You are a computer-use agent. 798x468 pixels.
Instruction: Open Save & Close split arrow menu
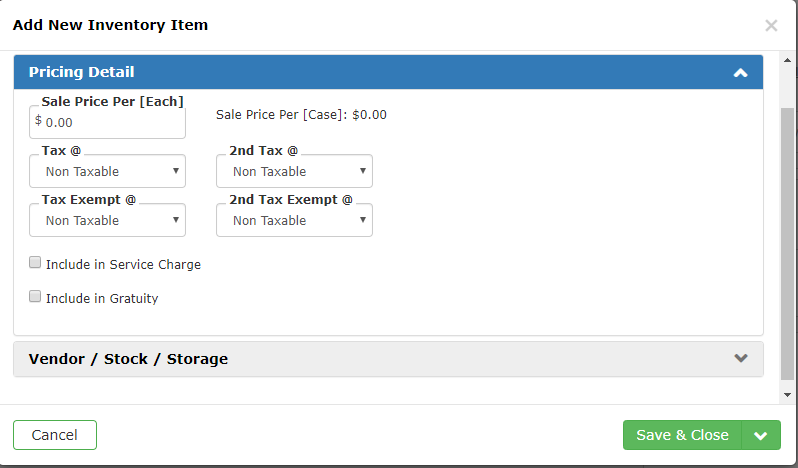tap(761, 435)
